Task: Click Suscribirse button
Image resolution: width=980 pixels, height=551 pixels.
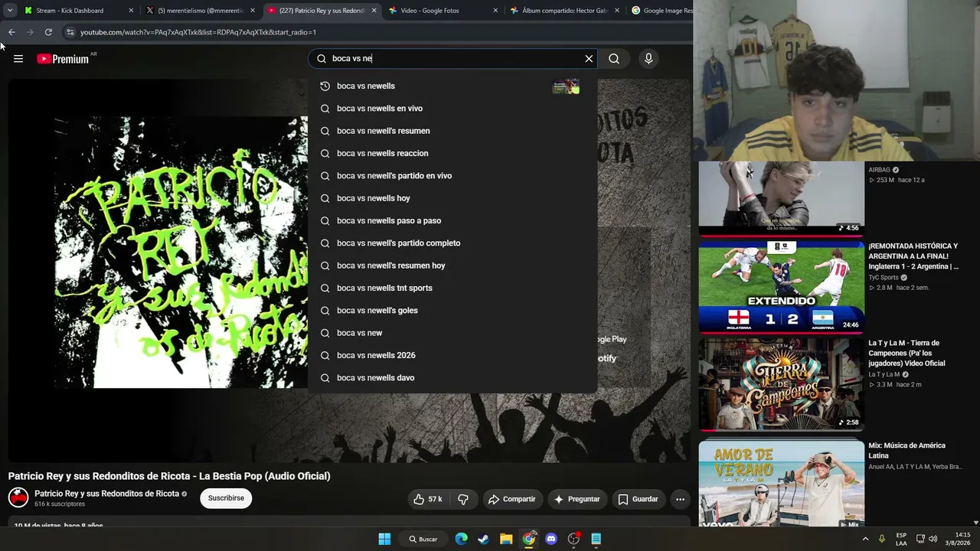Action: (226, 498)
